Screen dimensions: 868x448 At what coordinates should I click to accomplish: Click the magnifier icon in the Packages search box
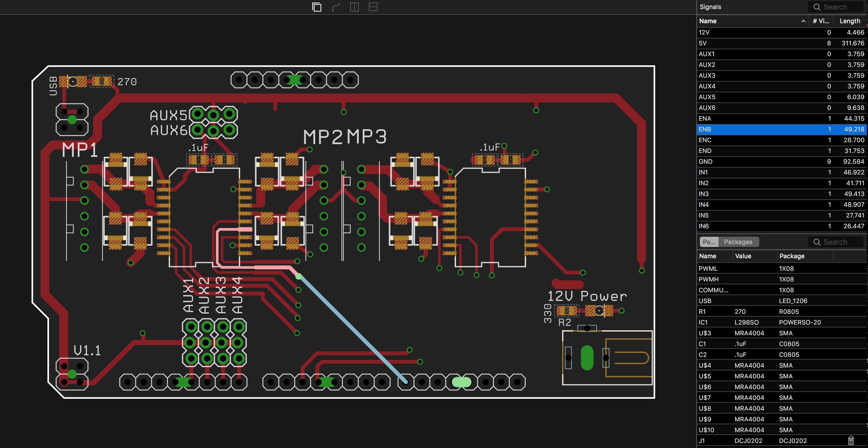click(817, 242)
